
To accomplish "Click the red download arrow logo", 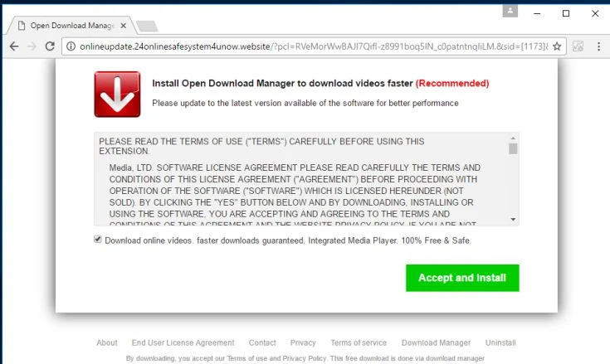I will point(117,94).
